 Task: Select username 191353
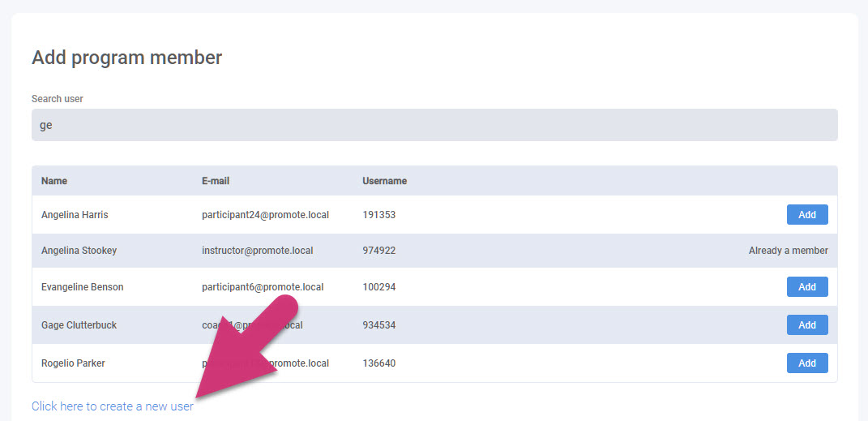378,215
